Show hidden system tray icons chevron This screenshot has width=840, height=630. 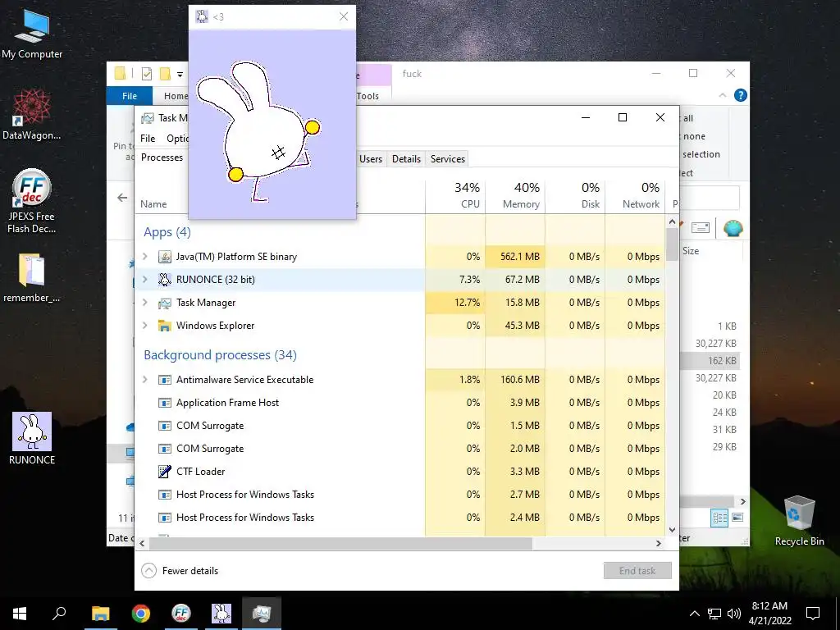click(694, 614)
